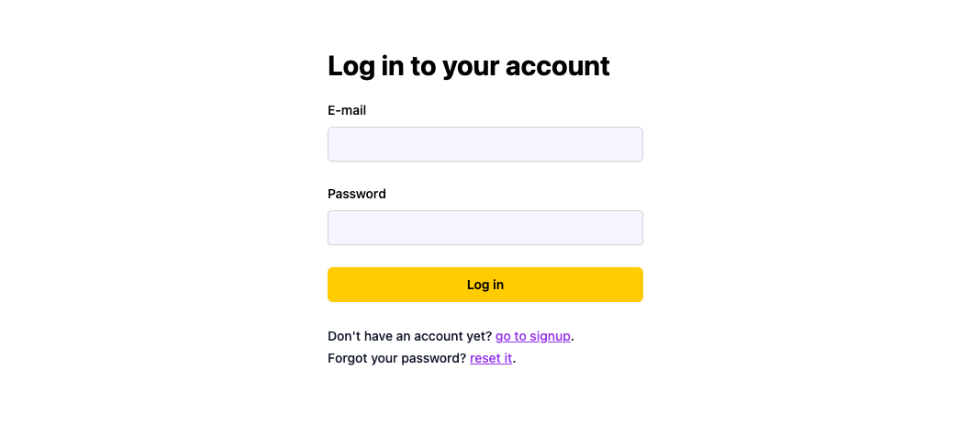Image resolution: width=980 pixels, height=426 pixels.
Task: Open the go to signup link
Action: [x=532, y=336]
